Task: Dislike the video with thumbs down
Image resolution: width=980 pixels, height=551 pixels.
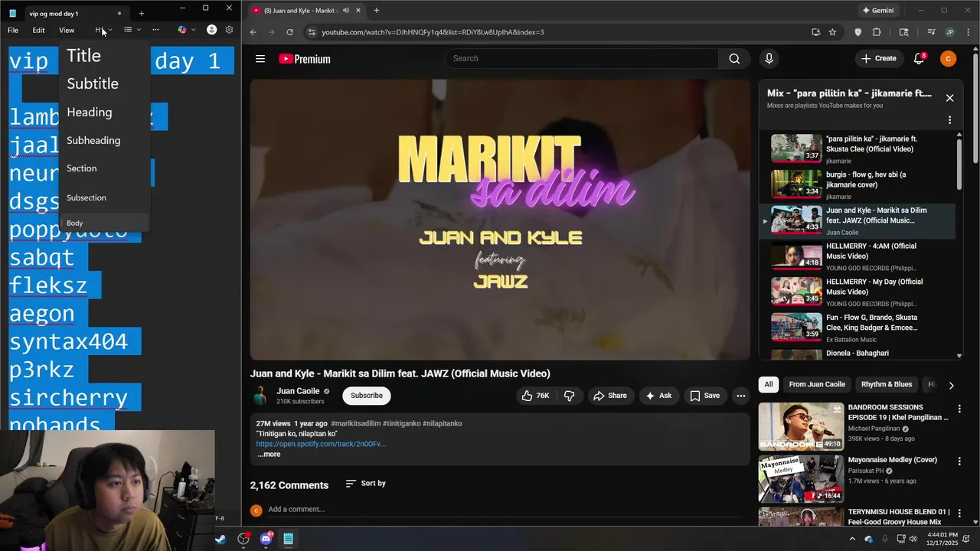Action: click(x=569, y=396)
